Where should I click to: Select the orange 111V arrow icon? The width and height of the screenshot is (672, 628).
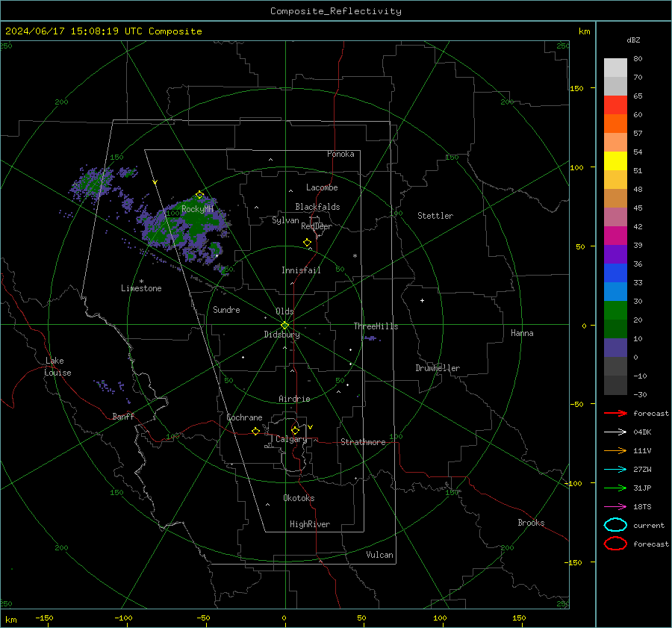click(615, 450)
